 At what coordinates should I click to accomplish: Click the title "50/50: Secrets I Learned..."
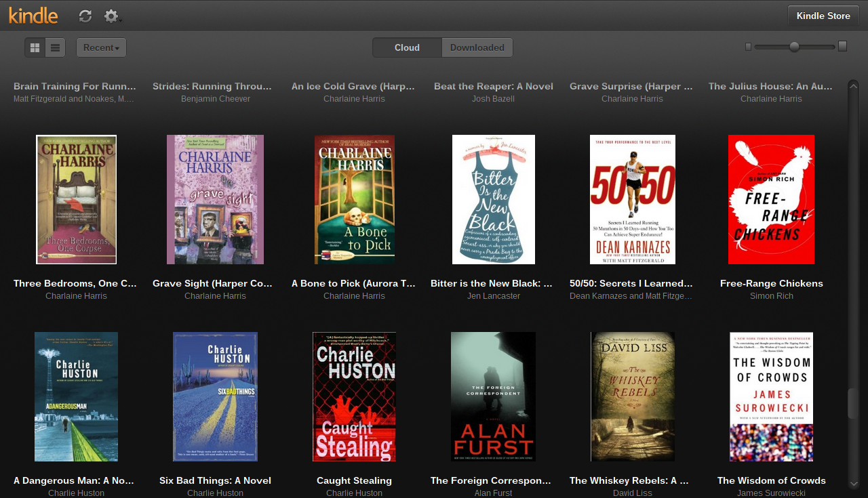(631, 283)
